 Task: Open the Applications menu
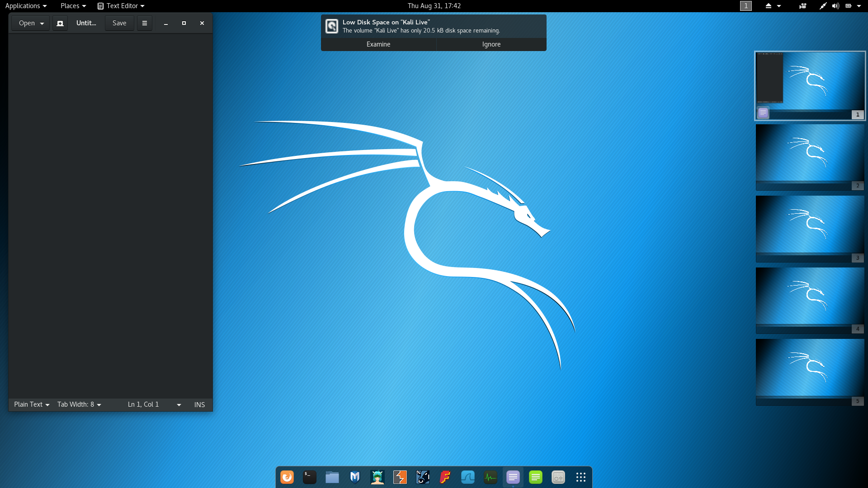click(26, 6)
